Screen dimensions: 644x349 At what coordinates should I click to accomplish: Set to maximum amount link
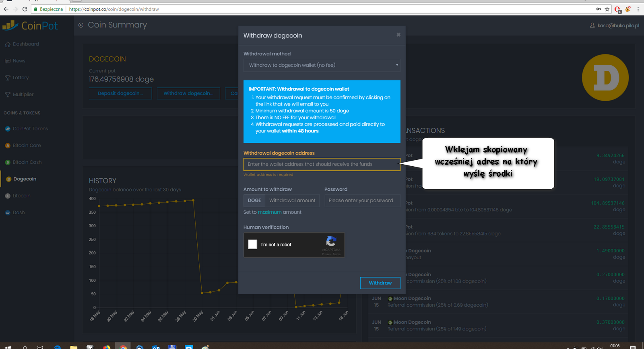tap(270, 212)
